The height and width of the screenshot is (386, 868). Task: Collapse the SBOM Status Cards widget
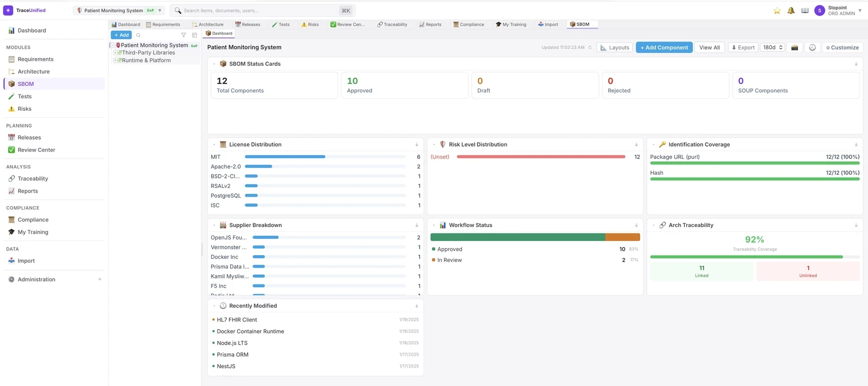pos(215,64)
